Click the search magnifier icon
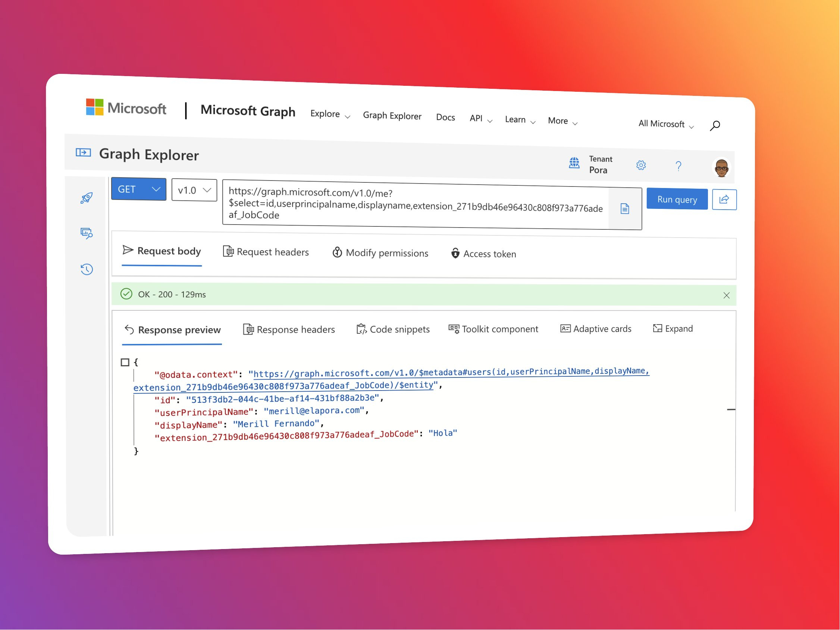Viewport: 840px width, 630px height. (x=715, y=126)
